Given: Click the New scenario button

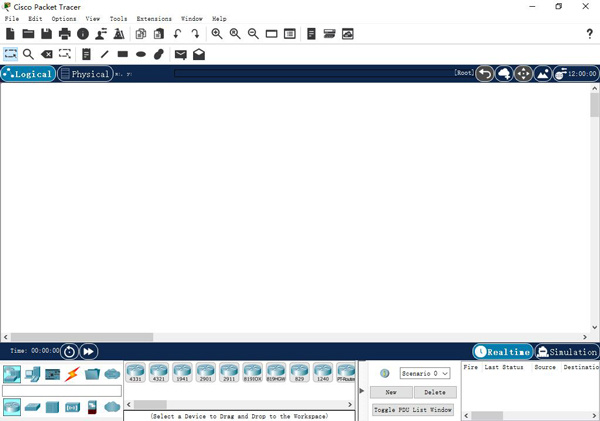Looking at the screenshot, I should coord(391,392).
